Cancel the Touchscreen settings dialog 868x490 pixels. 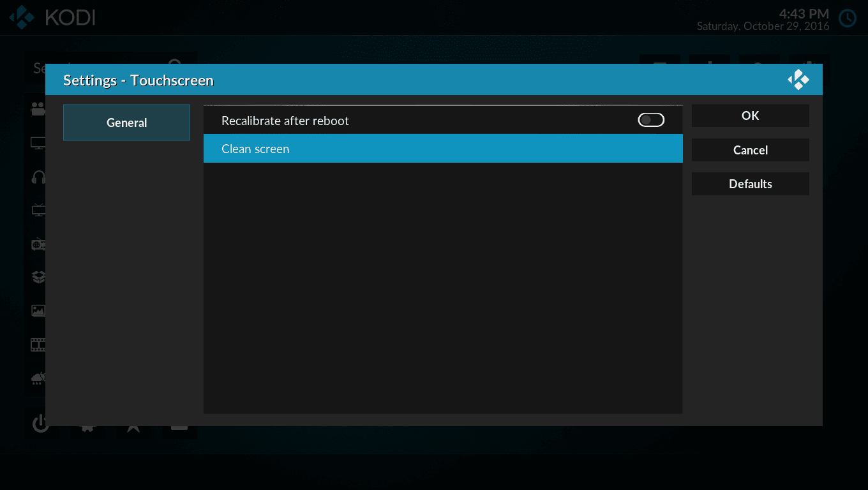750,150
